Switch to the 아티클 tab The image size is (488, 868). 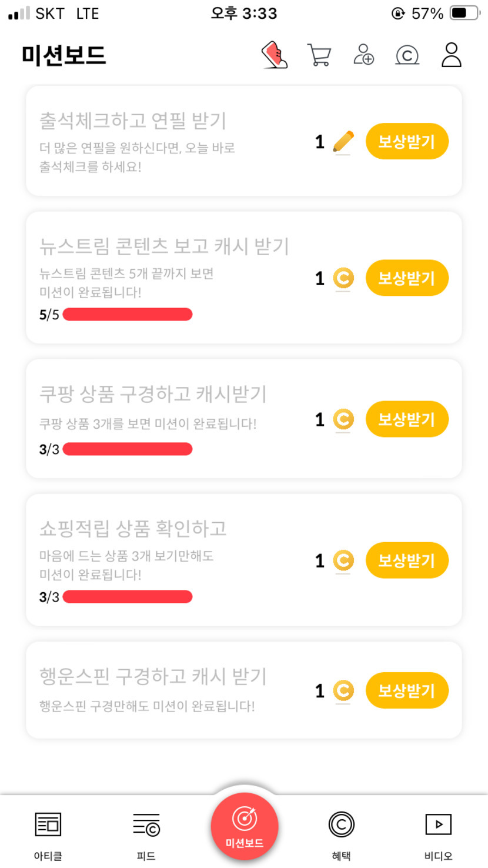pos(48,833)
